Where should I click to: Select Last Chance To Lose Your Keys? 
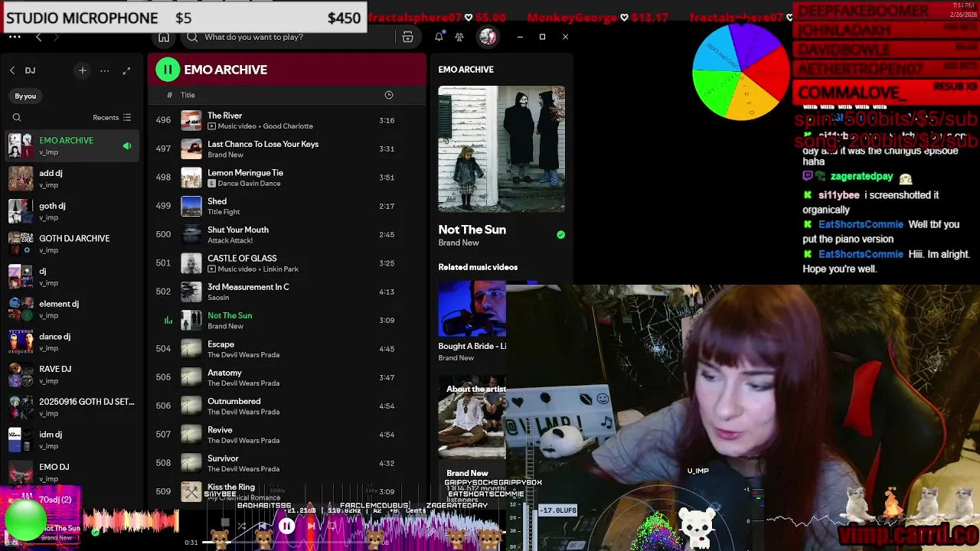[x=286, y=148]
